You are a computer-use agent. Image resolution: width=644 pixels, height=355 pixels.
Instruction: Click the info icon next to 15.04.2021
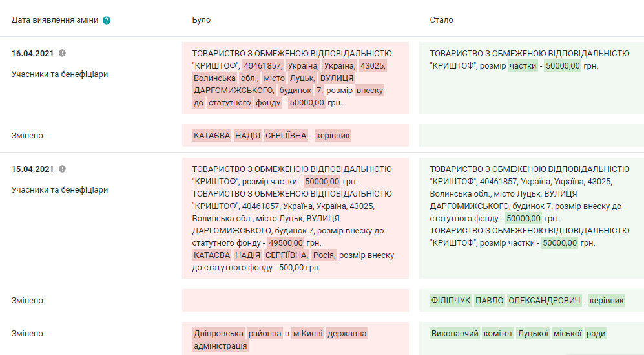[63, 169]
